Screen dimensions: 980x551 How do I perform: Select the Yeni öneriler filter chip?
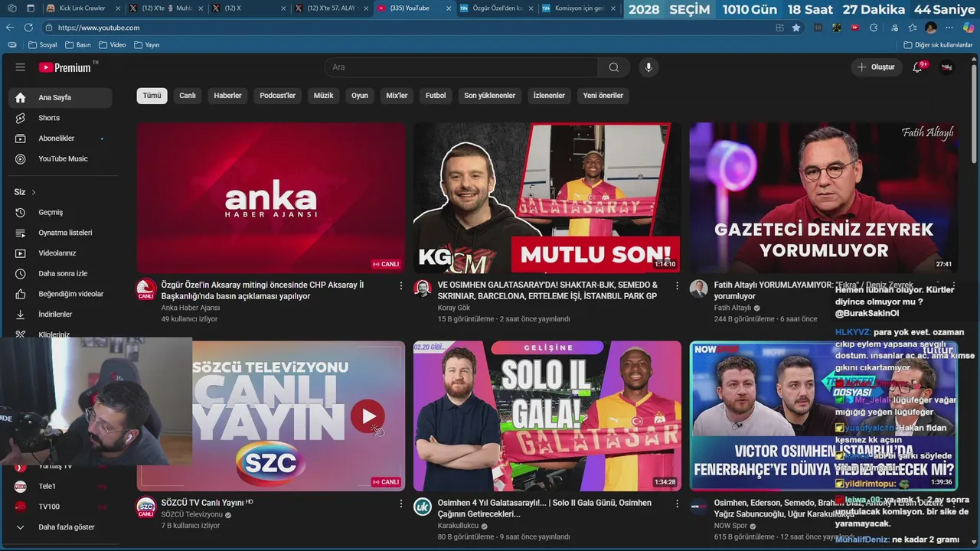(x=603, y=96)
